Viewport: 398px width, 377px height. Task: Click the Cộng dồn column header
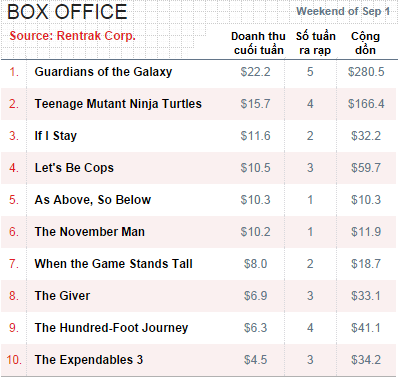[x=365, y=43]
